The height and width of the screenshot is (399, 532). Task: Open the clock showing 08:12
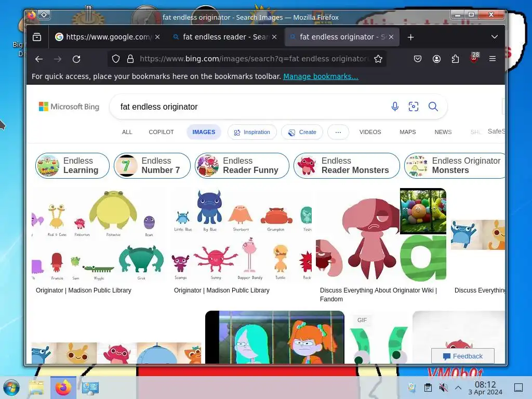(x=485, y=388)
